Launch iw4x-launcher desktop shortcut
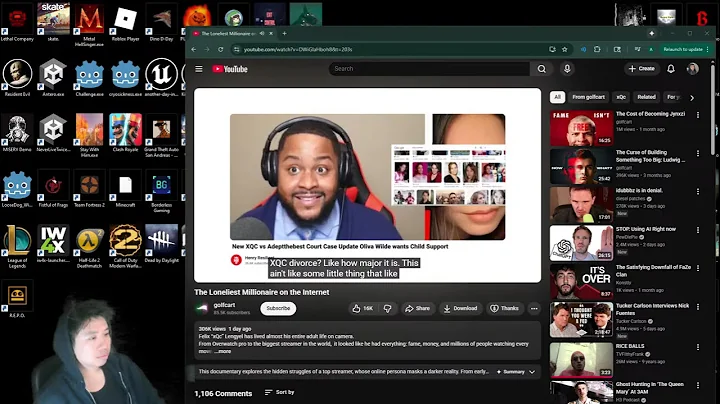Image resolution: width=720 pixels, height=404 pixels. tap(53, 243)
